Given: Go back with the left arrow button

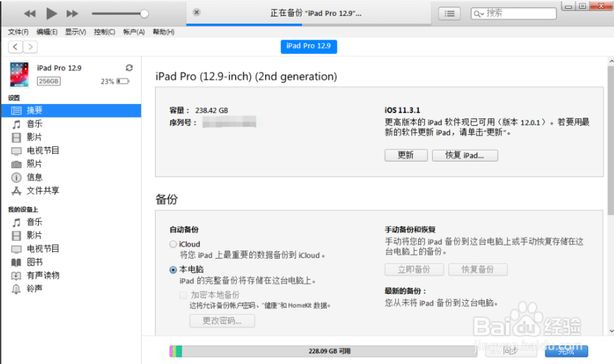Looking at the screenshot, I should [x=15, y=46].
